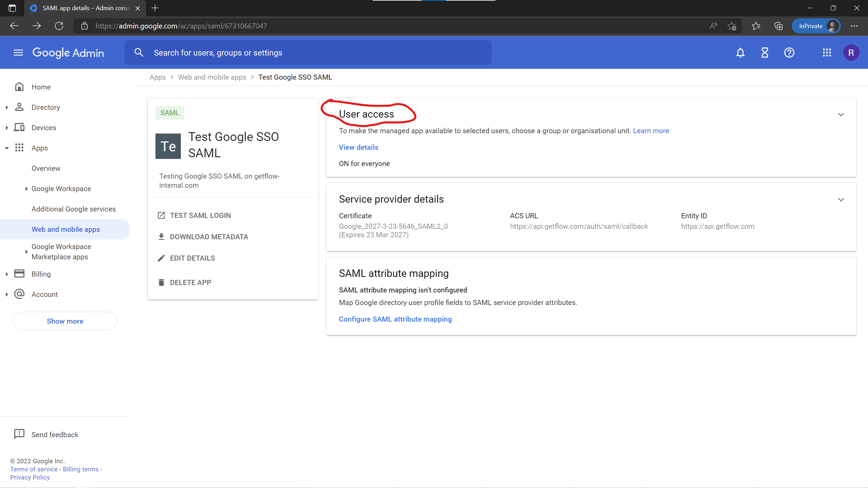Viewport: 868px width, 488px height.
Task: Expand the Directory section arrow
Action: pos(7,107)
